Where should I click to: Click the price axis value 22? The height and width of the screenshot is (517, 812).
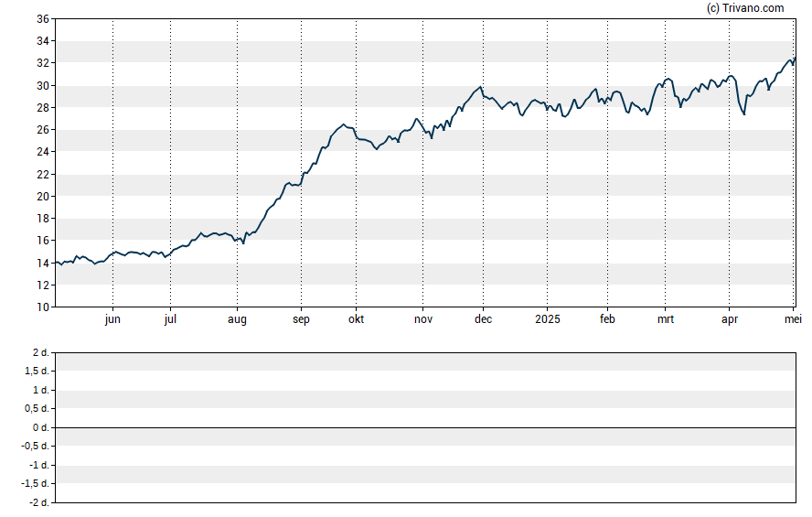coord(42,174)
